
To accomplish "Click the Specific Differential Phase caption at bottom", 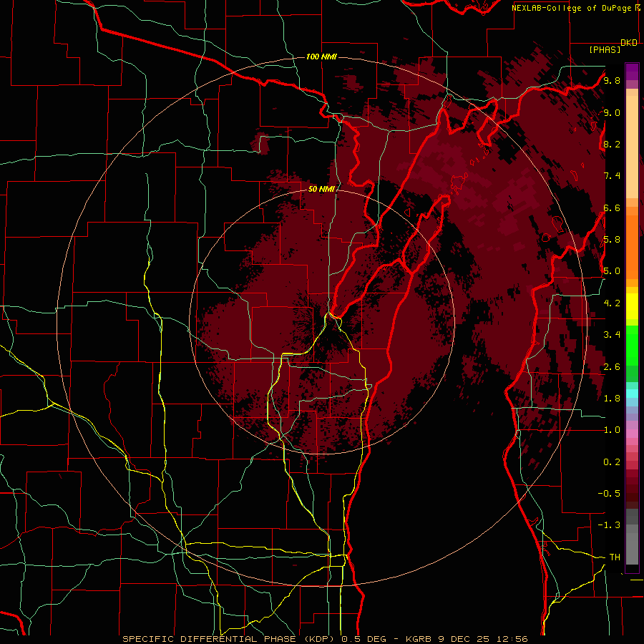I will click(325, 639).
